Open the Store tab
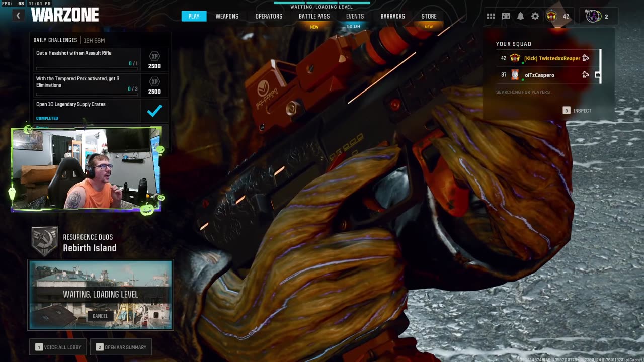This screenshot has width=644, height=362. pos(429,16)
